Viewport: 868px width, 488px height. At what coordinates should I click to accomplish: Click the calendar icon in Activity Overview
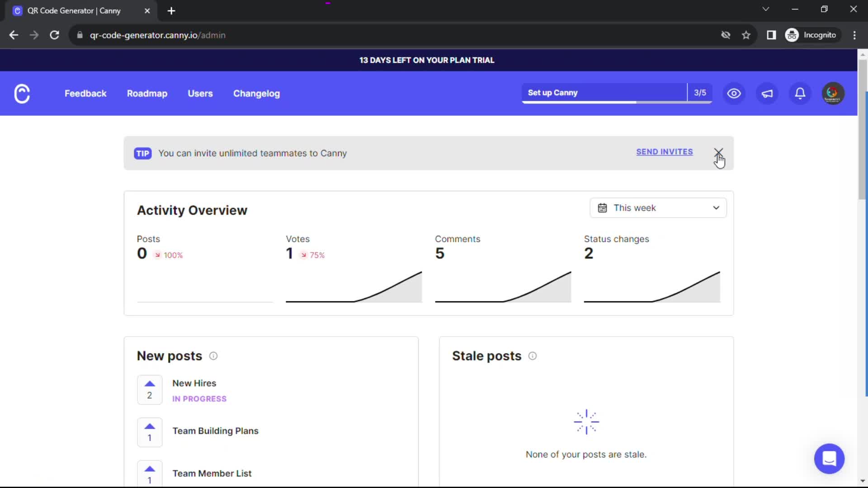tap(603, 208)
